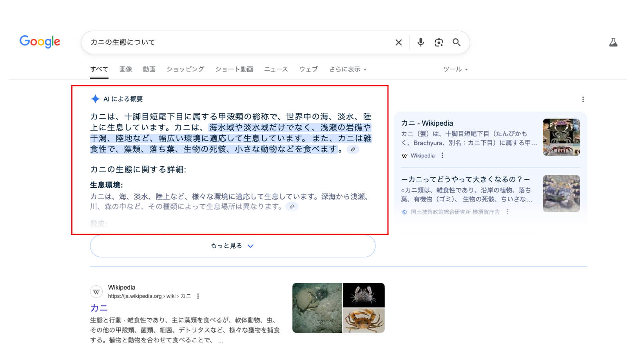This screenshot has height=364, width=627.
Task: Open the link chip after 生息環境 paragraph
Action: pyautogui.click(x=292, y=206)
